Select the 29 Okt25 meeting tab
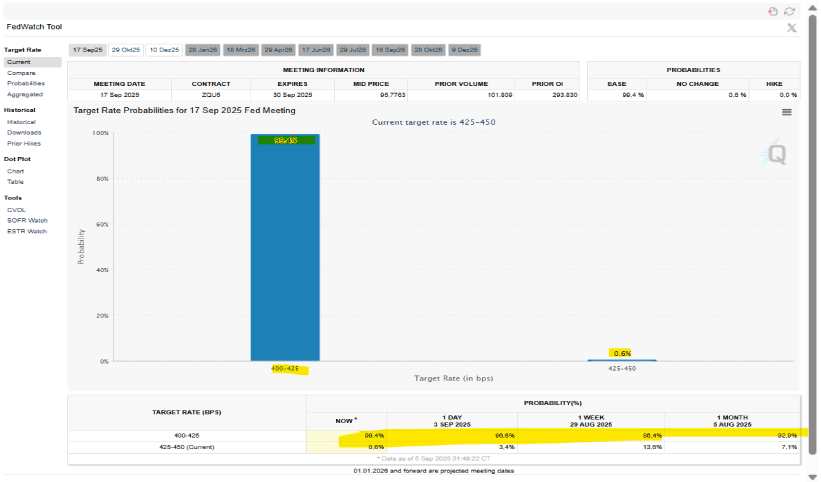The height and width of the screenshot is (482, 821). pos(126,49)
